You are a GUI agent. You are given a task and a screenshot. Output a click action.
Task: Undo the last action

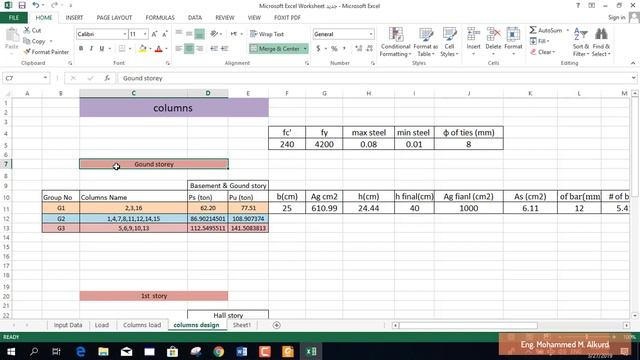(x=36, y=5)
